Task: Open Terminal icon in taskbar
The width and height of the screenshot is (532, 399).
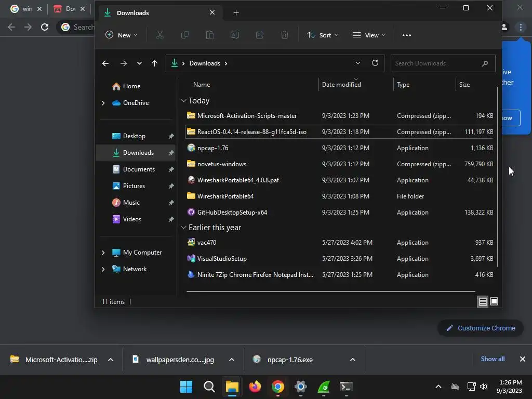Action: 346,387
